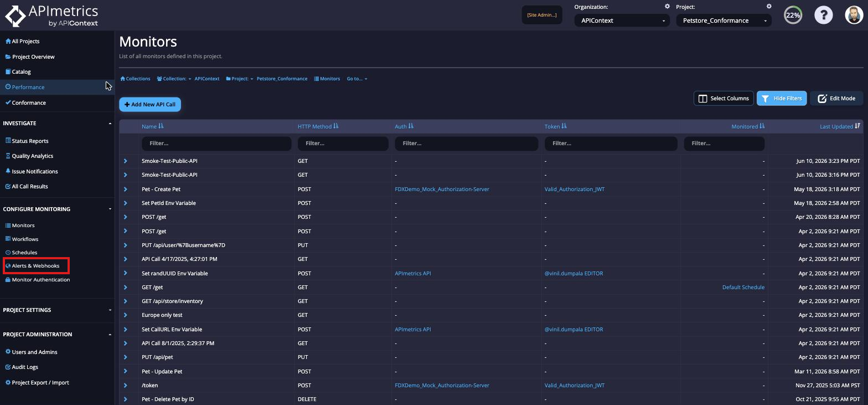
Task: Open All Call Results
Action: coord(27,186)
